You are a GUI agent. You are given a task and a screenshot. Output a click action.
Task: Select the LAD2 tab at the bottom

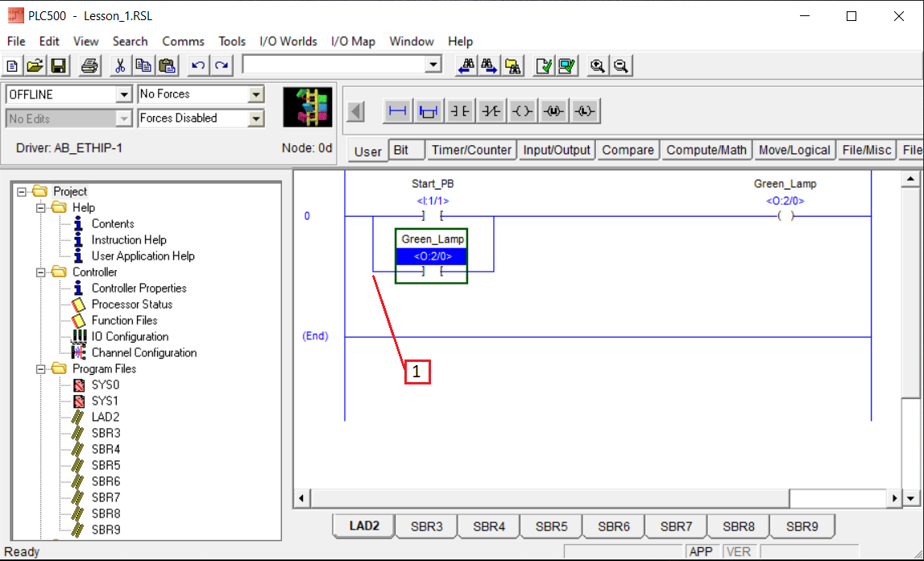pyautogui.click(x=364, y=526)
